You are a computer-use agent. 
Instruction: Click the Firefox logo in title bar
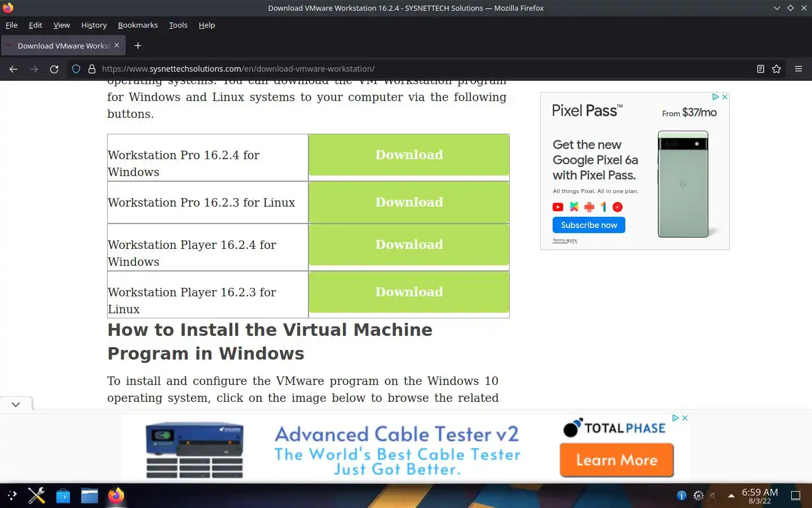coord(8,8)
